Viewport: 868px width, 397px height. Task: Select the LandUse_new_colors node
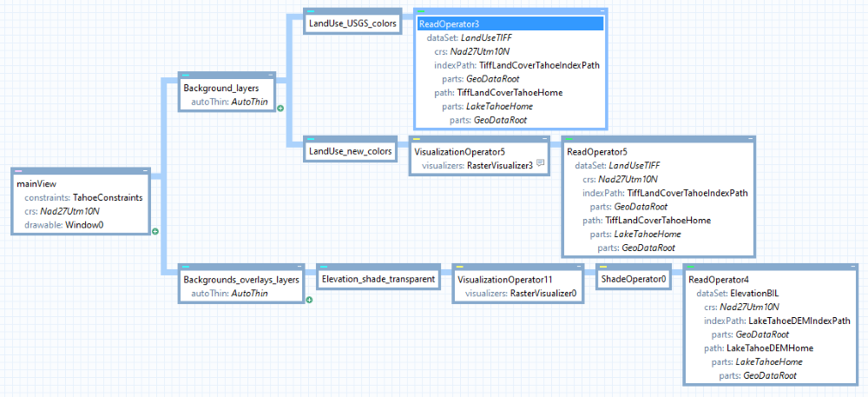point(352,151)
